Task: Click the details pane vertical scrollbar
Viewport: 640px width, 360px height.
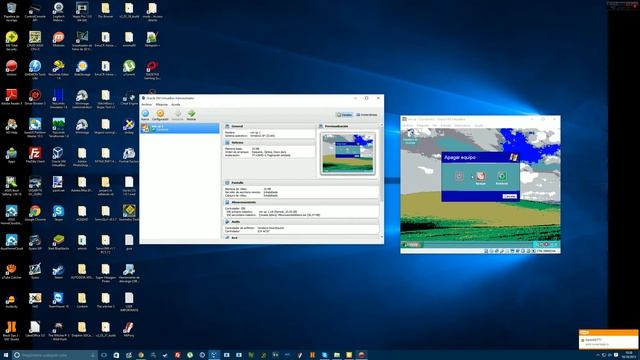Action: [382, 180]
